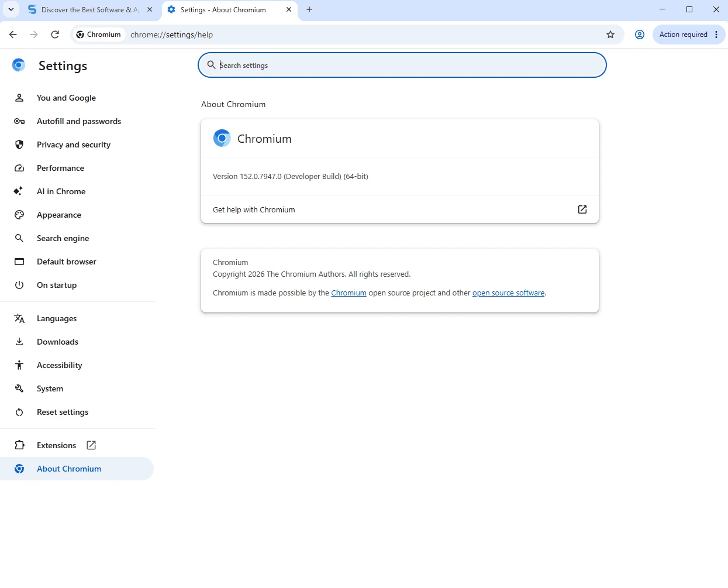728x588 pixels.
Task: Click the Copyright 2026 Chromium Authors text
Action: pos(312,274)
